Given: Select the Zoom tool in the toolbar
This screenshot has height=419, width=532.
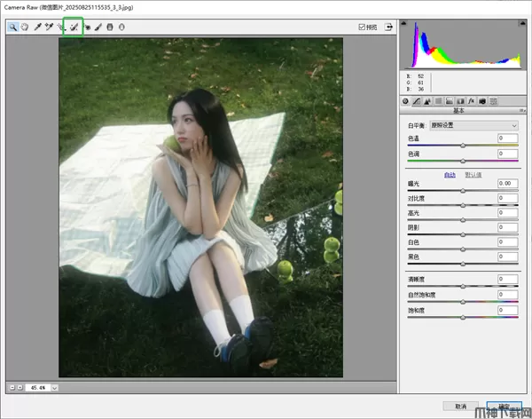Looking at the screenshot, I should tap(13, 28).
